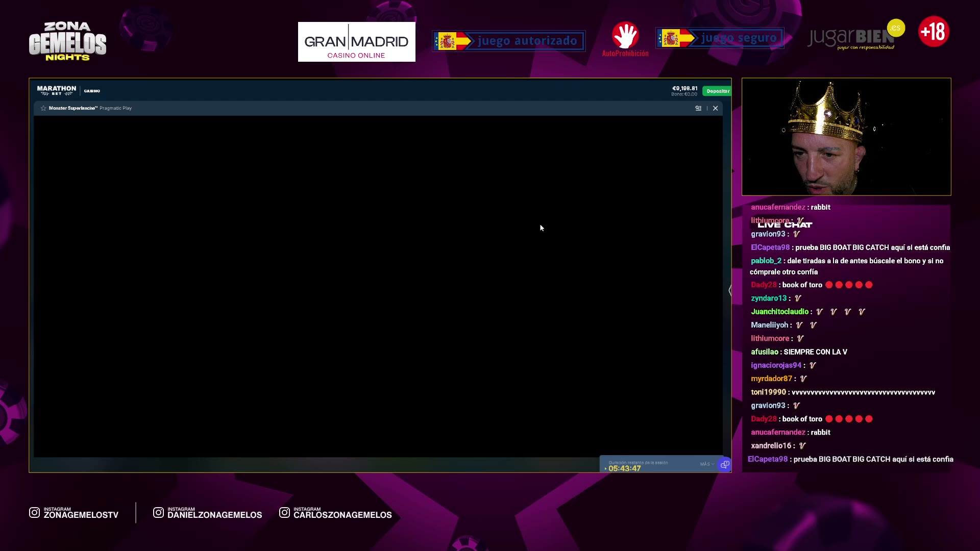The image size is (980, 551).
Task: Click the username afusilao in chat
Action: (765, 352)
